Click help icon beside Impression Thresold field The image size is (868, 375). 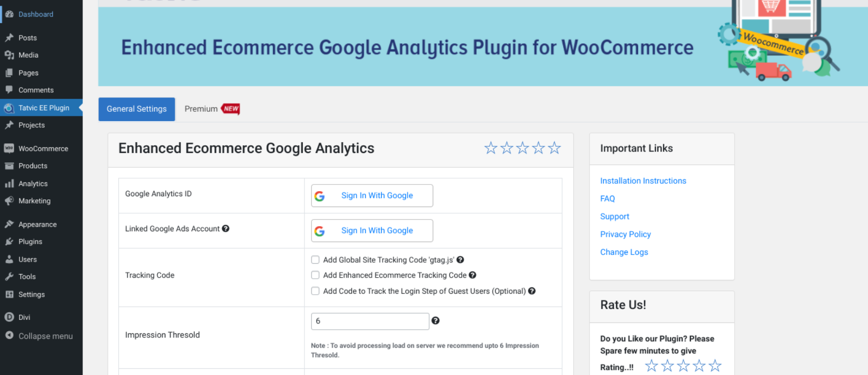coord(435,321)
